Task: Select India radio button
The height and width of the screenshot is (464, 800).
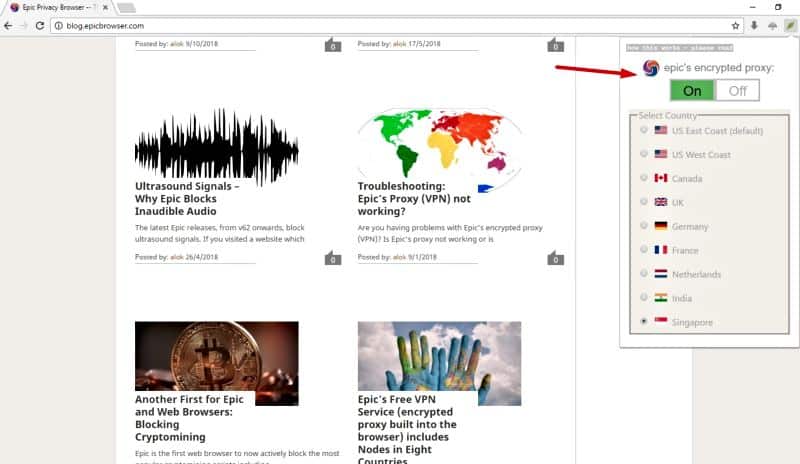Action: point(644,298)
